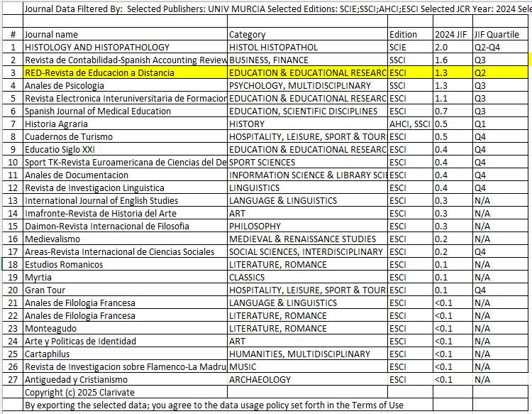532x414 pixels.
Task: Click the 'HISTORY' category cell
Action: [x=307, y=124]
